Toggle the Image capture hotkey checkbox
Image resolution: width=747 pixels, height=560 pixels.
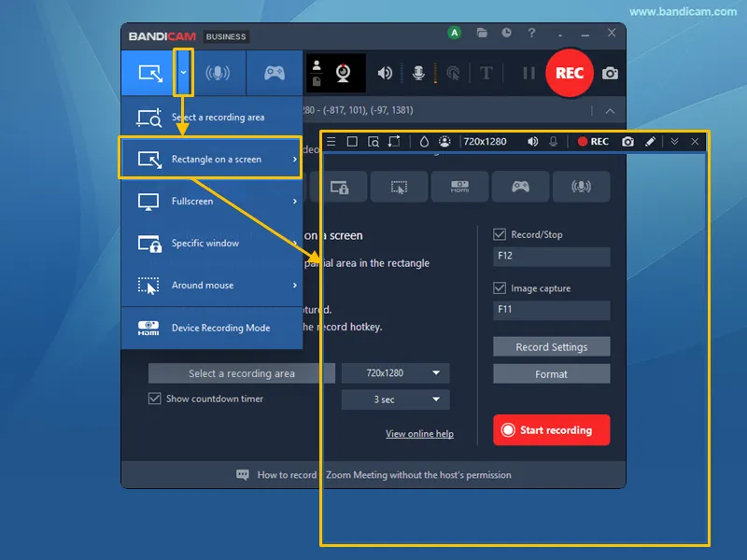500,288
